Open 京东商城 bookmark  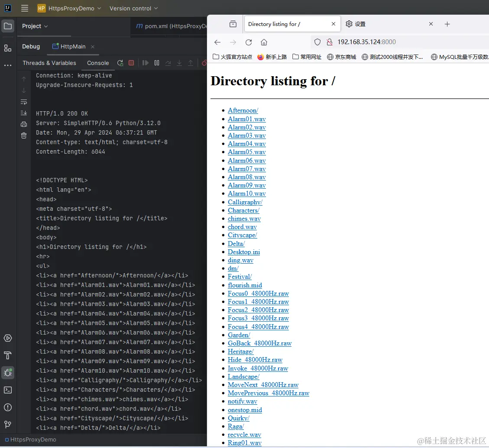[x=341, y=57]
